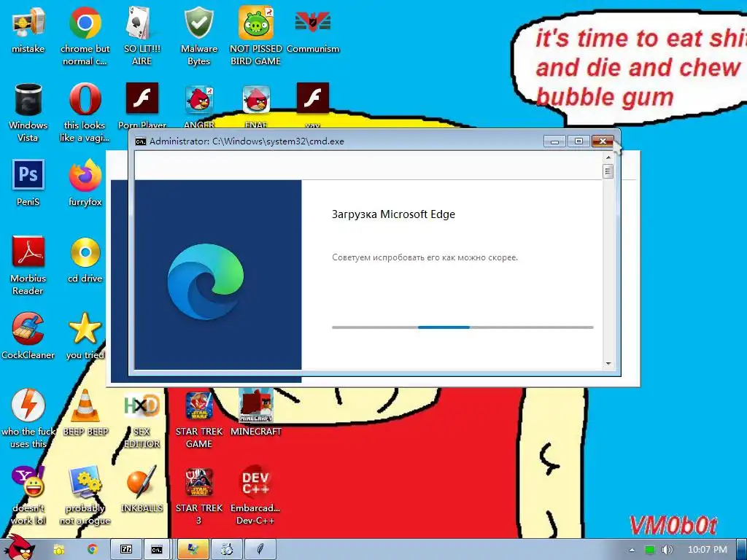Open the 'CockCleaner' CCleaner icon

(28, 336)
